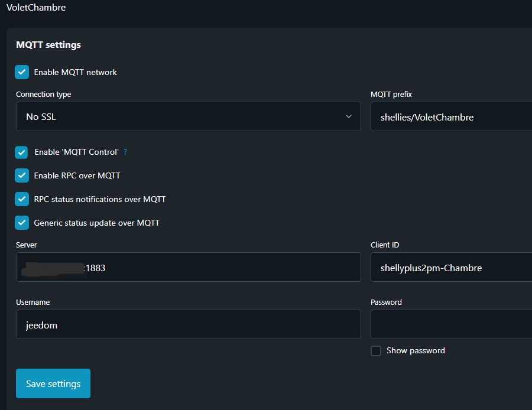The image size is (532, 410).
Task: Click the chevron arrow in Connection type box
Action: click(x=349, y=116)
